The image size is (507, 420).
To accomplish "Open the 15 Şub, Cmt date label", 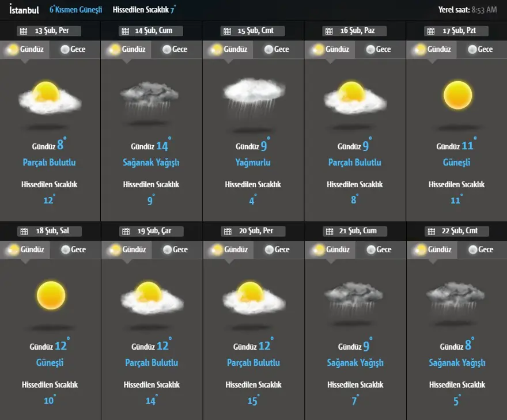I will pos(256,31).
